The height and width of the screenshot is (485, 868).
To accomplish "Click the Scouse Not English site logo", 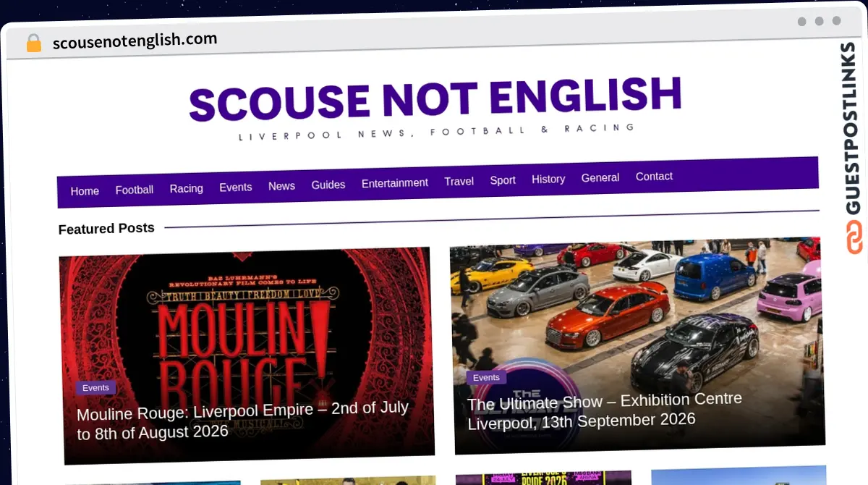I will 435,98.
